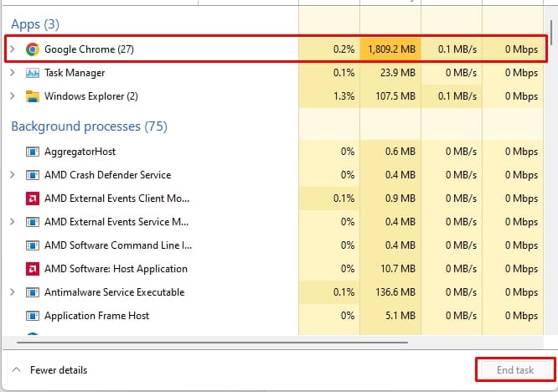The width and height of the screenshot is (558, 392).
Task: Click Chrome's 0.2% CPU value
Action: coord(344,49)
